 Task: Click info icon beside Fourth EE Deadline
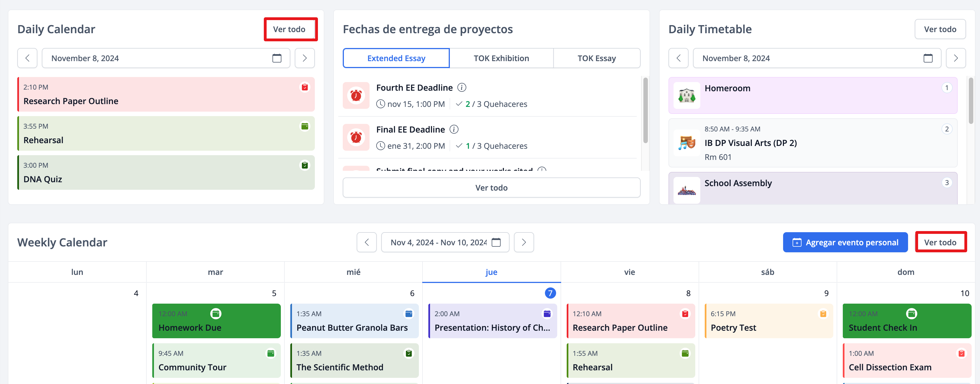pos(462,88)
